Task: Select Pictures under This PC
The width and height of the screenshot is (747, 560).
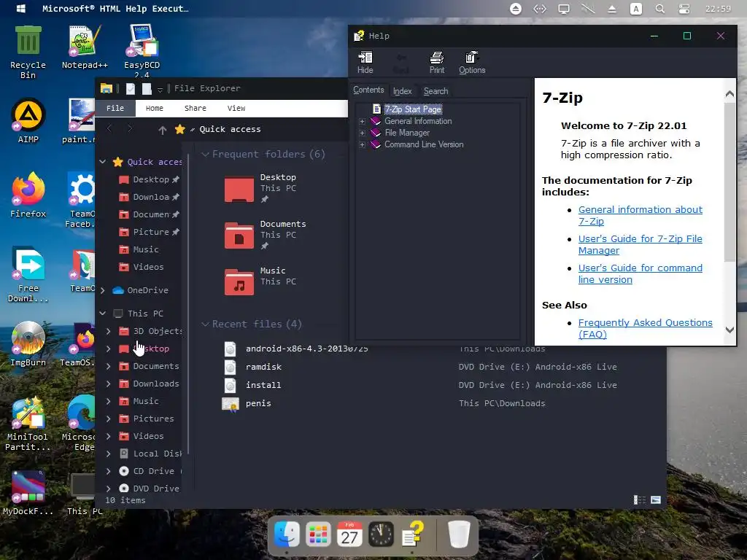Action: 153,419
